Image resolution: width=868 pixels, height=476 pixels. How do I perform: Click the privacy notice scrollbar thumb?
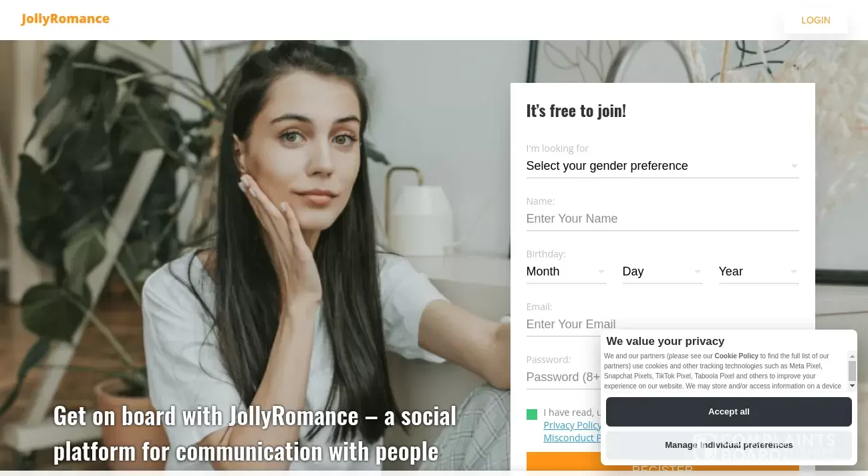coord(852,371)
